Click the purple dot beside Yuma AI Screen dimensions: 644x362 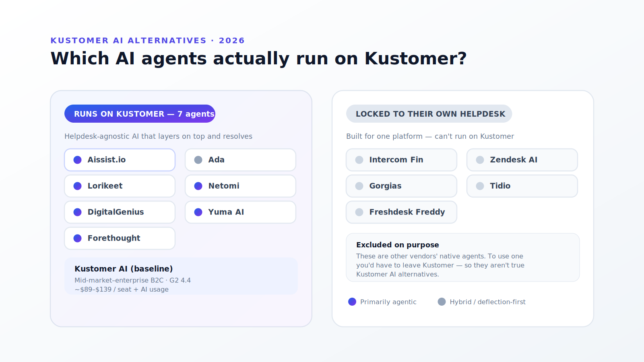pyautogui.click(x=198, y=212)
